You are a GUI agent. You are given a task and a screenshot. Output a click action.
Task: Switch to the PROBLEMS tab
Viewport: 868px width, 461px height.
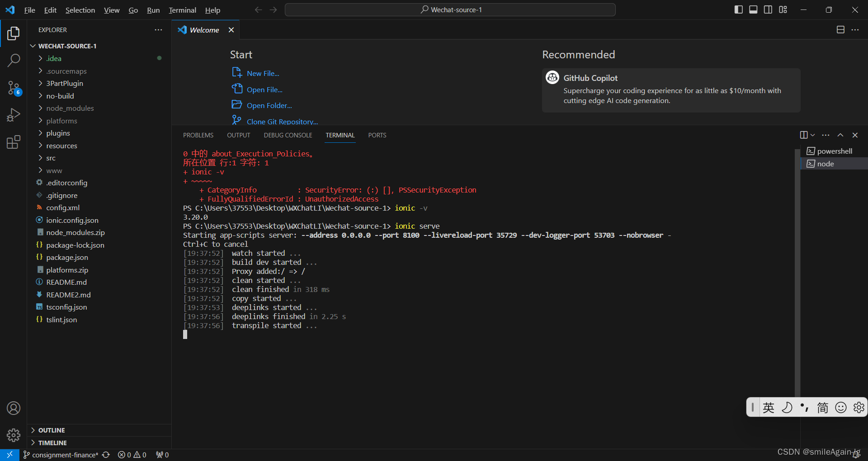click(x=198, y=135)
